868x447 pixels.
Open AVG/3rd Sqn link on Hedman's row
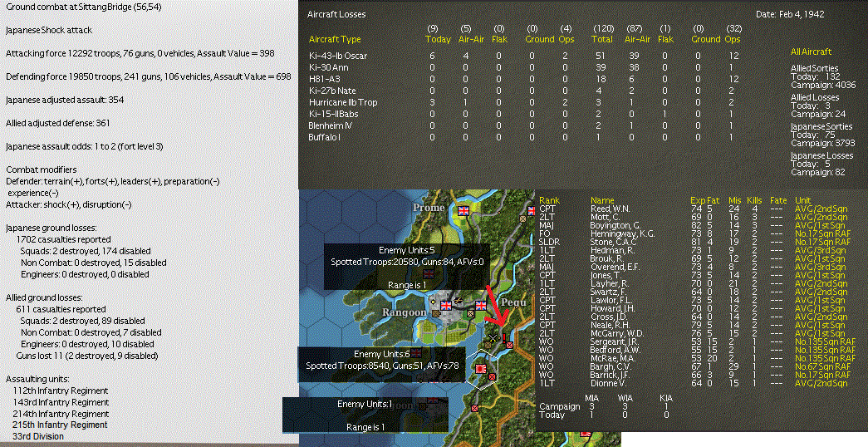[821, 250]
